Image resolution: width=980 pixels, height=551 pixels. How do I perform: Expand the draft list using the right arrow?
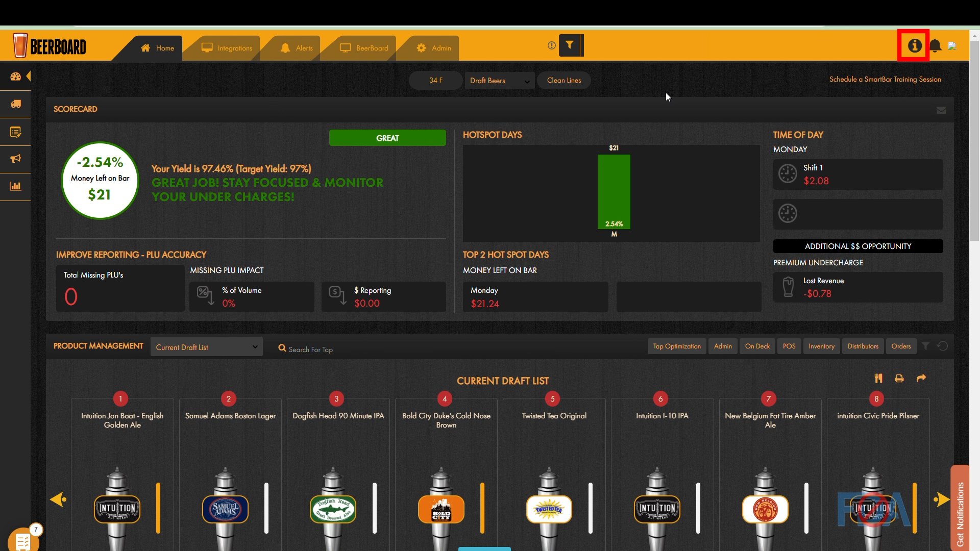pyautogui.click(x=941, y=499)
